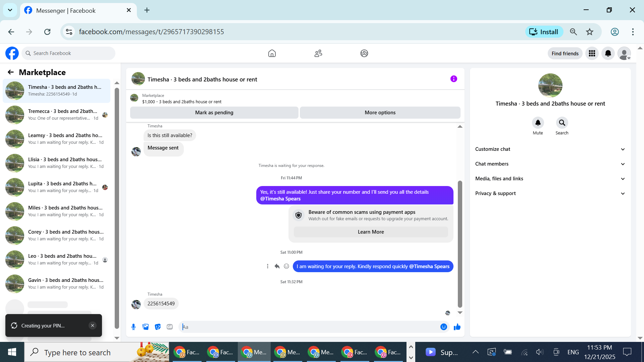This screenshot has width=644, height=362.
Task: Open the Windows notification center
Action: [627, 352]
